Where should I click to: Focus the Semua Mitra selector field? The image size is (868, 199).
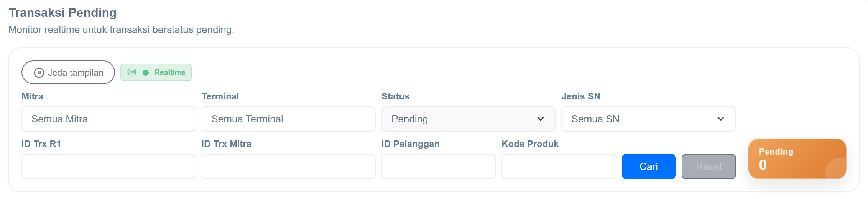[x=109, y=119]
